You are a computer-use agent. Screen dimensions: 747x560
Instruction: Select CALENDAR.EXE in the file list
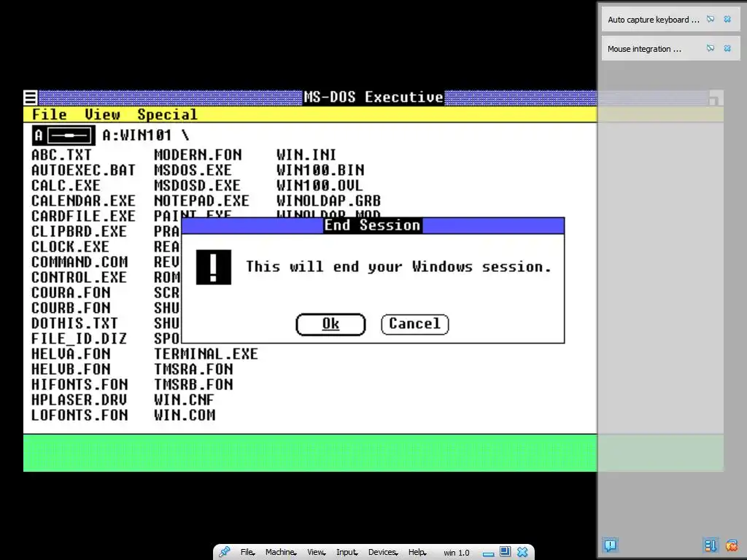coord(83,201)
